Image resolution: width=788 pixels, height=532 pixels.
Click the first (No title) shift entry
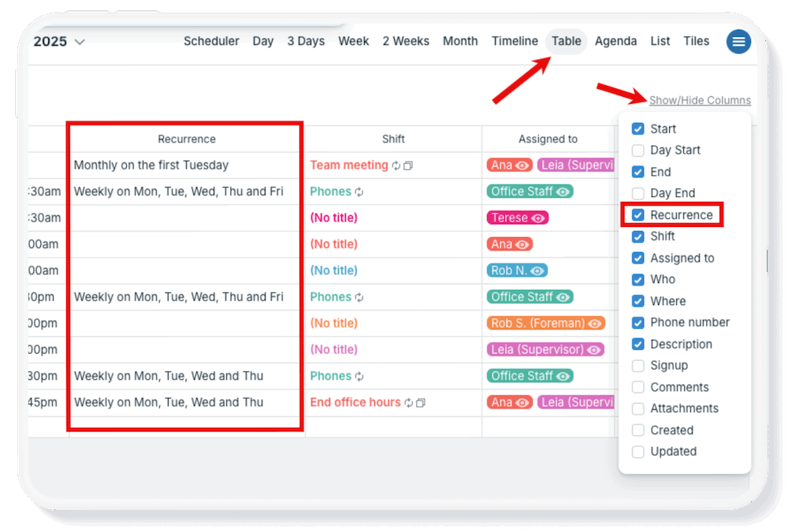click(x=335, y=218)
